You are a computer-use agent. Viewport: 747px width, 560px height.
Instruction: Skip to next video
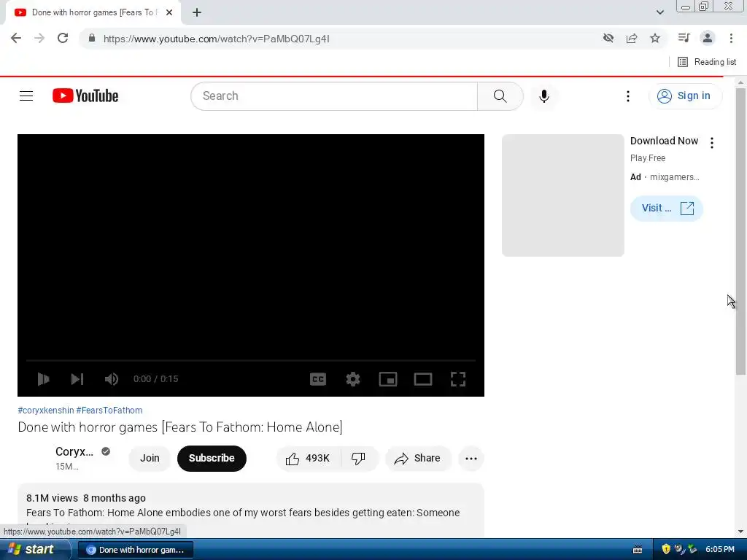pyautogui.click(x=77, y=379)
